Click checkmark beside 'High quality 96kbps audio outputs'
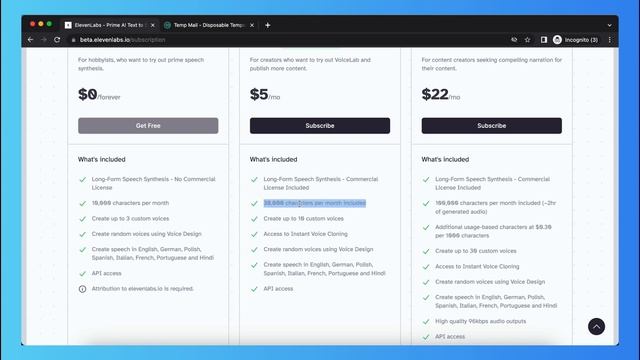This screenshot has width=640, height=360. click(426, 322)
